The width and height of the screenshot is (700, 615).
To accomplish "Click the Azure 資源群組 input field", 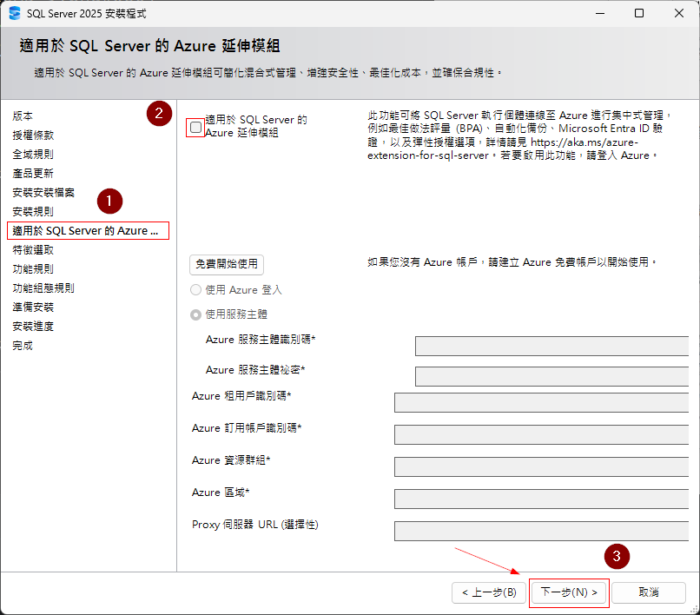I will pyautogui.click(x=542, y=466).
